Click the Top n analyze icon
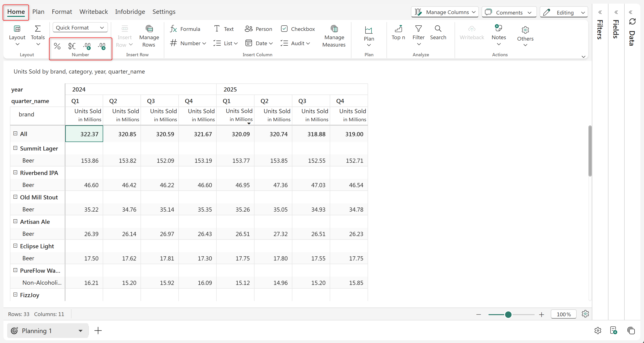This screenshot has height=343, width=644. 398,33
